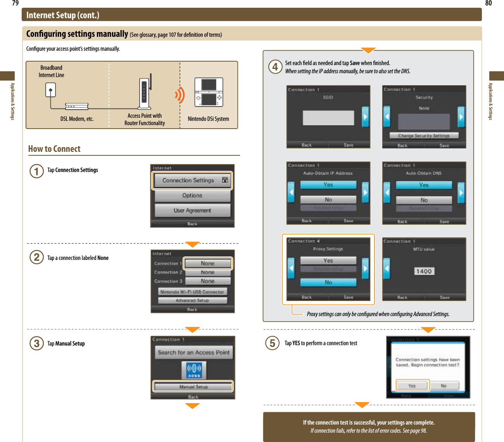
Task: Tap Save on Proxy Settings screen
Action: click(x=349, y=297)
